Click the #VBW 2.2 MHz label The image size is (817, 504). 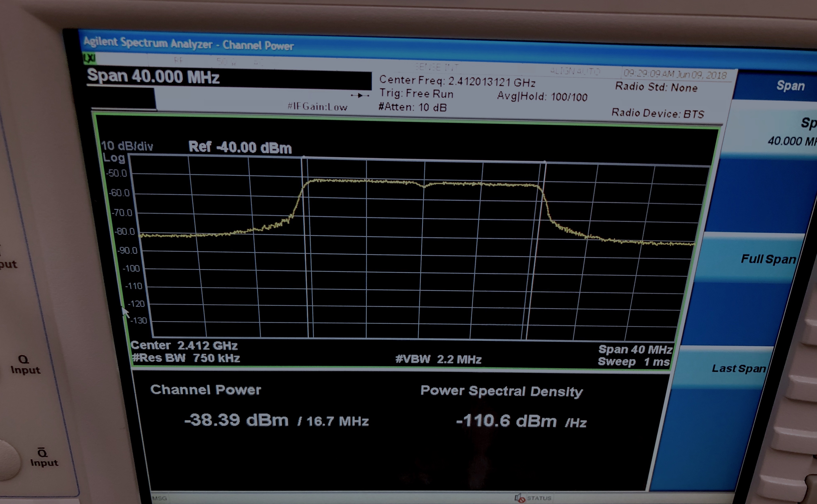click(x=438, y=359)
